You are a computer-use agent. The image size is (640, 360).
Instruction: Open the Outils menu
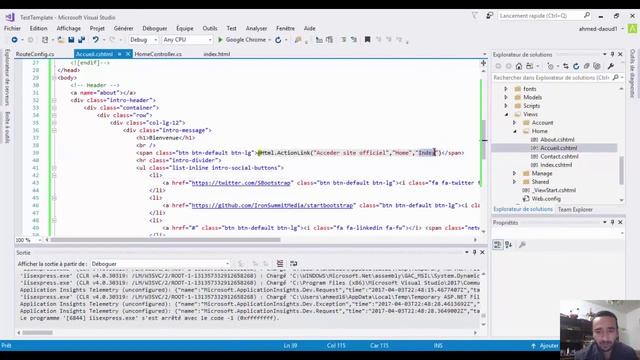coord(210,28)
